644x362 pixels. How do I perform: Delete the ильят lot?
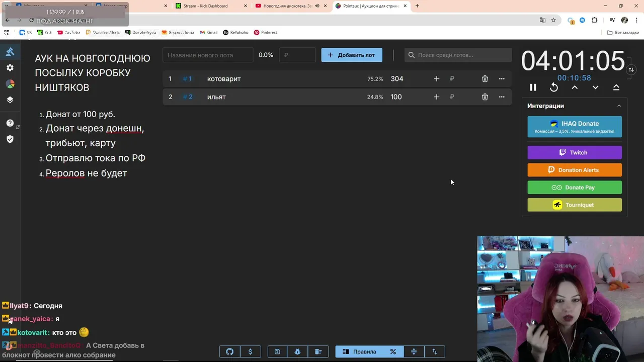pyautogui.click(x=485, y=97)
